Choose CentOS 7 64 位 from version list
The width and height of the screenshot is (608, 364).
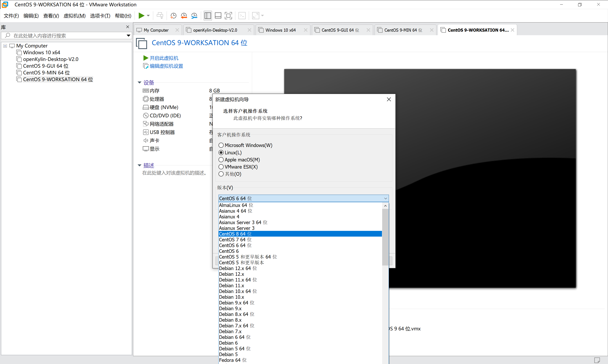[x=300, y=240]
